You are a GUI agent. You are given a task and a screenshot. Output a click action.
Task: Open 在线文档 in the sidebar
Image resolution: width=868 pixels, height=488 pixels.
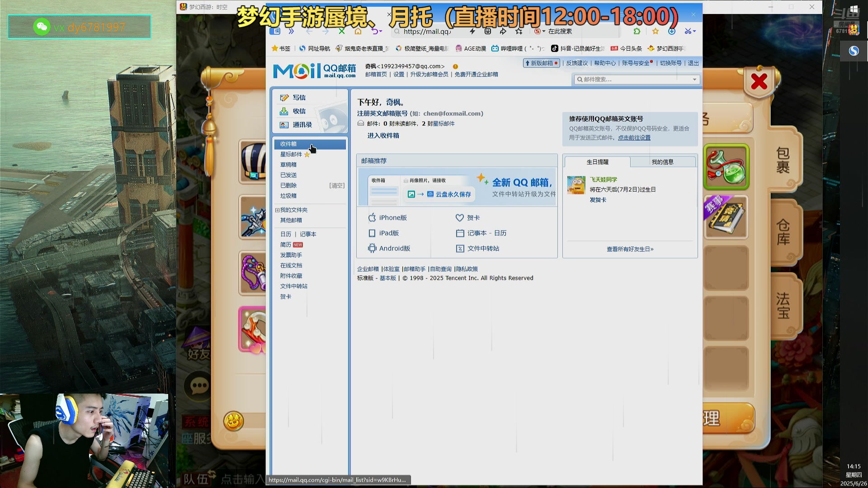pyautogui.click(x=291, y=266)
